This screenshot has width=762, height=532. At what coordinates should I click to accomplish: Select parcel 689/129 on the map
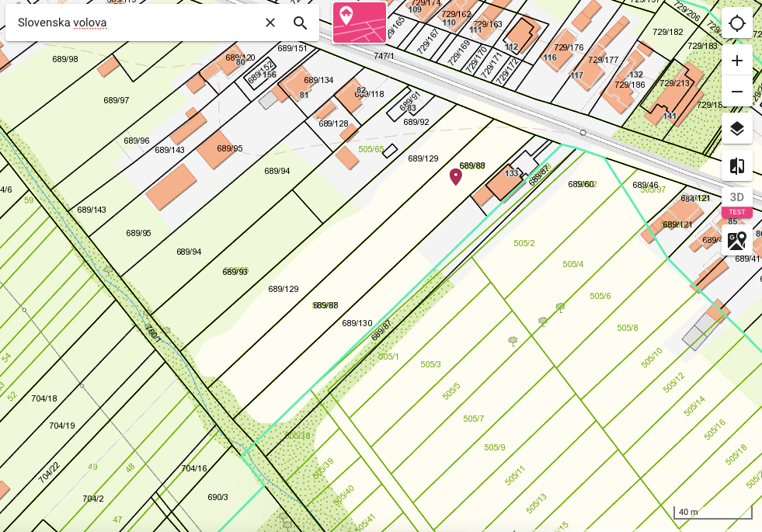pyautogui.click(x=423, y=158)
